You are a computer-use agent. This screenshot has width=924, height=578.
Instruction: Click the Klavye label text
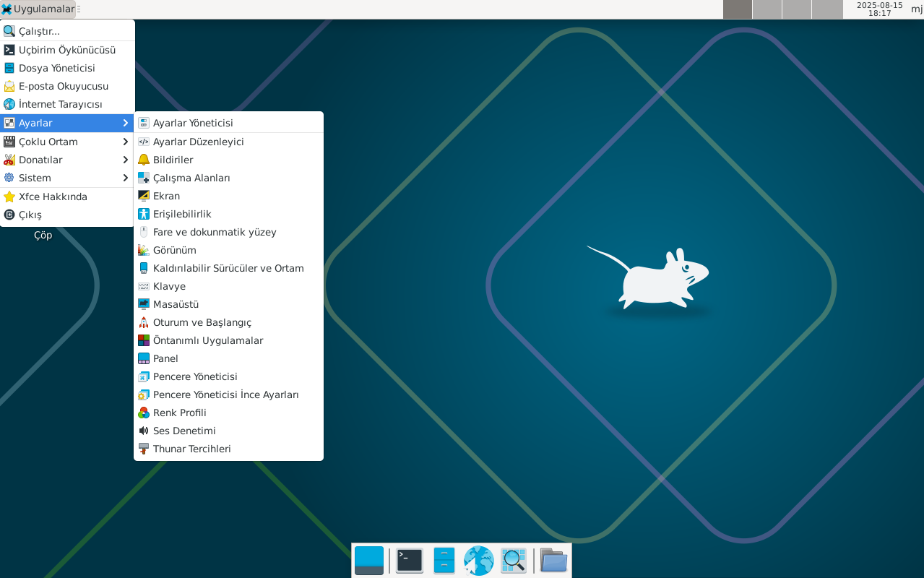point(170,286)
